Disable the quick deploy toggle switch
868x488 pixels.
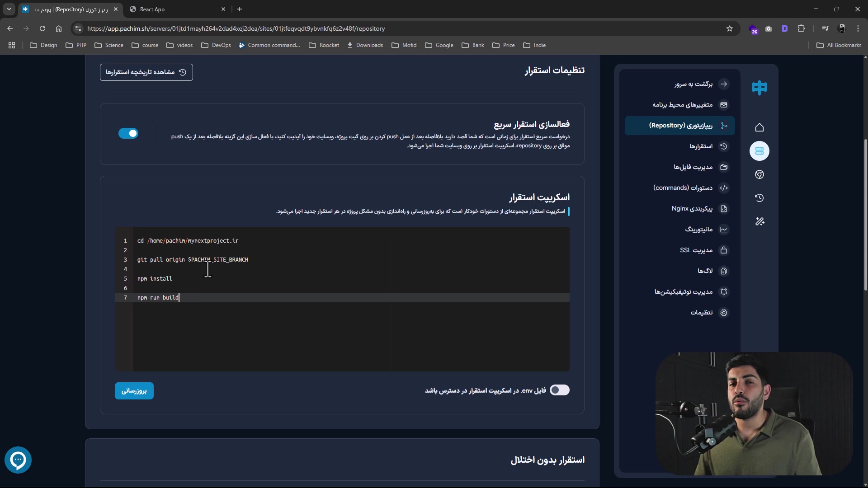point(128,133)
